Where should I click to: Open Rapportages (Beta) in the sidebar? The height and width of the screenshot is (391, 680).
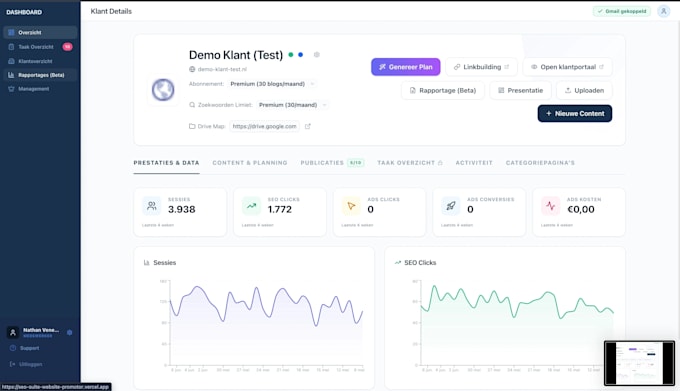pyautogui.click(x=40, y=75)
